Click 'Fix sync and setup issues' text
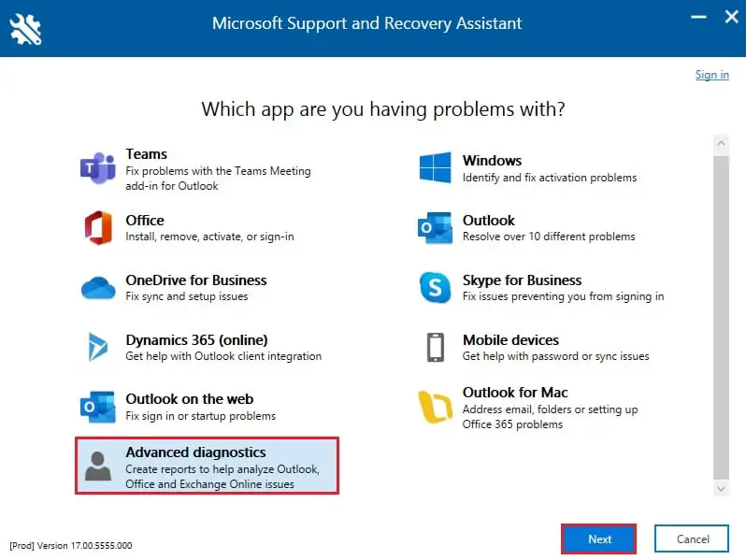 click(x=187, y=296)
